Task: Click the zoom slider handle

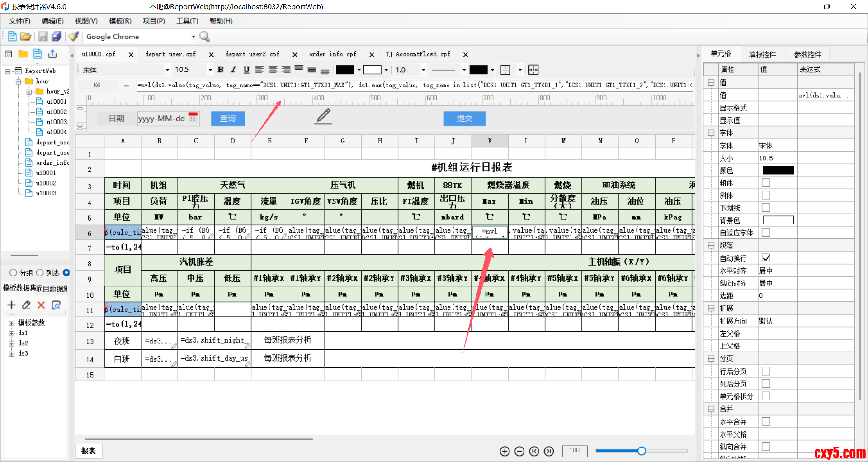Action: click(x=642, y=451)
